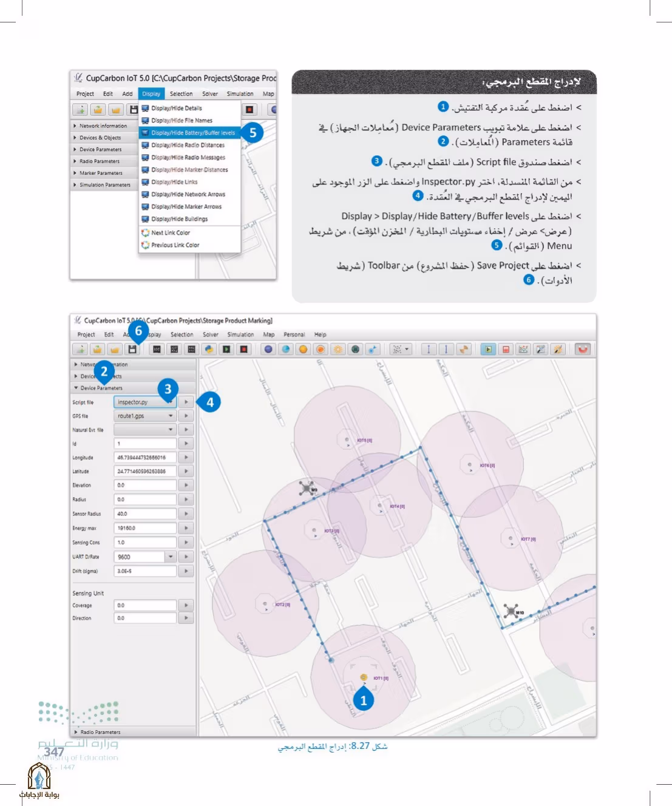Image resolution: width=672 pixels, height=806 pixels.
Task: Click the apply arrow button beside Drift (sigma)
Action: (x=186, y=571)
